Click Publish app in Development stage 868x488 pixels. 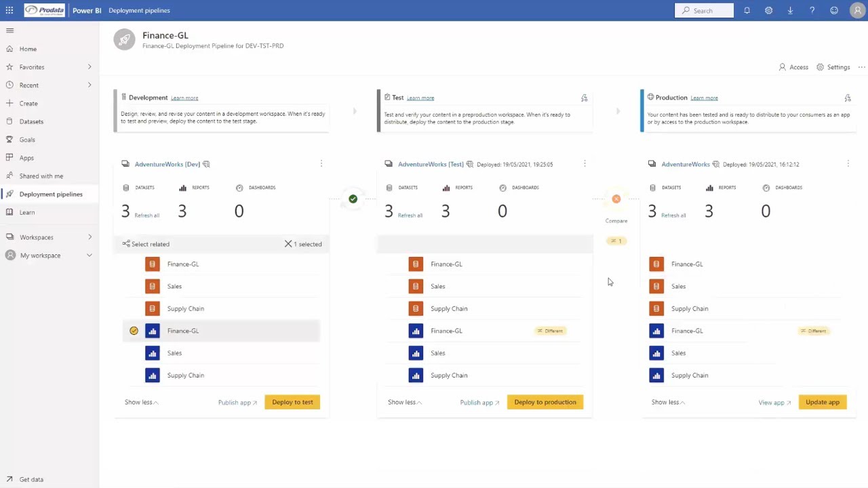pos(237,403)
